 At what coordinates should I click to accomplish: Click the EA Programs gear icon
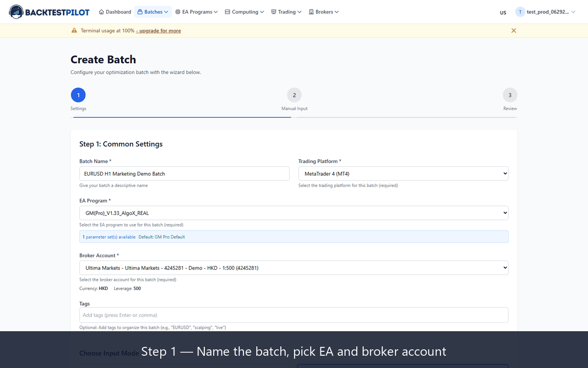[x=178, y=12]
